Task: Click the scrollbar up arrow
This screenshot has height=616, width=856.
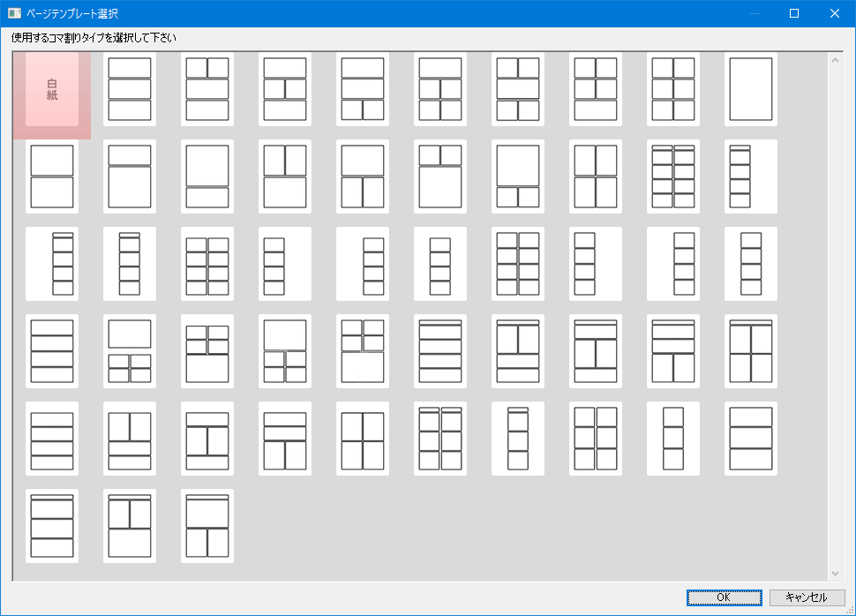Action: pos(835,60)
